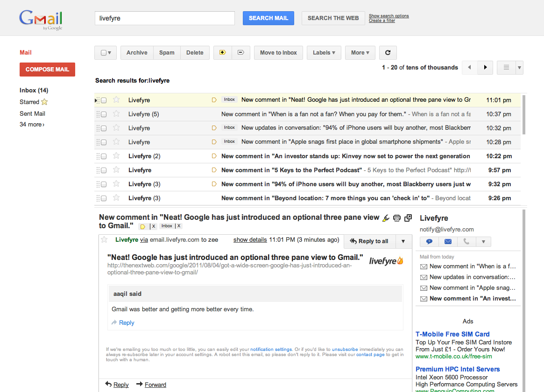
Task: Click the Compose Mail button
Action: tap(47, 70)
